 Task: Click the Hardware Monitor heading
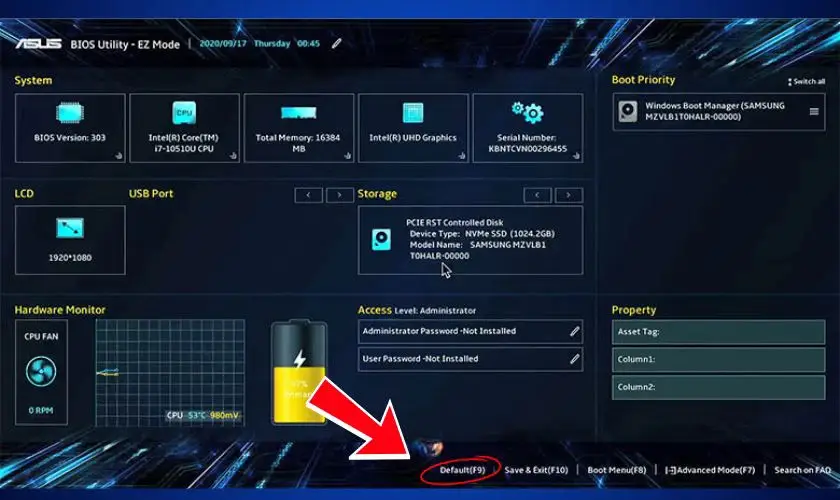pyautogui.click(x=60, y=310)
